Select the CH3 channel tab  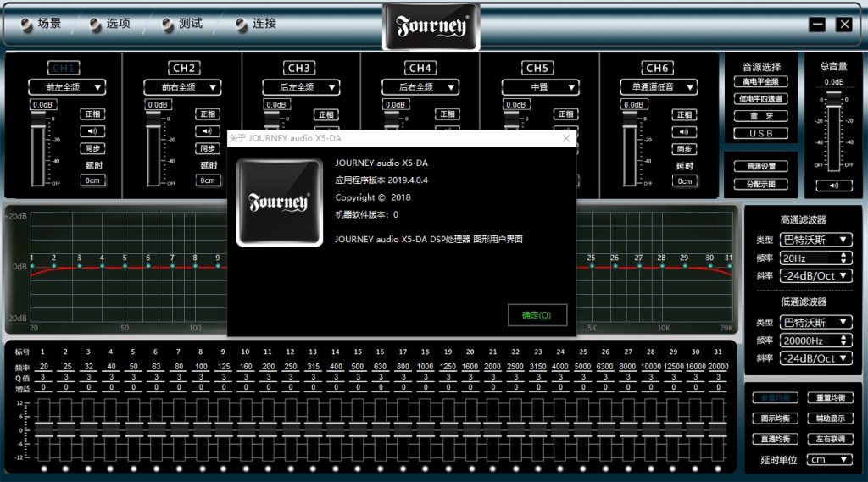tap(299, 68)
